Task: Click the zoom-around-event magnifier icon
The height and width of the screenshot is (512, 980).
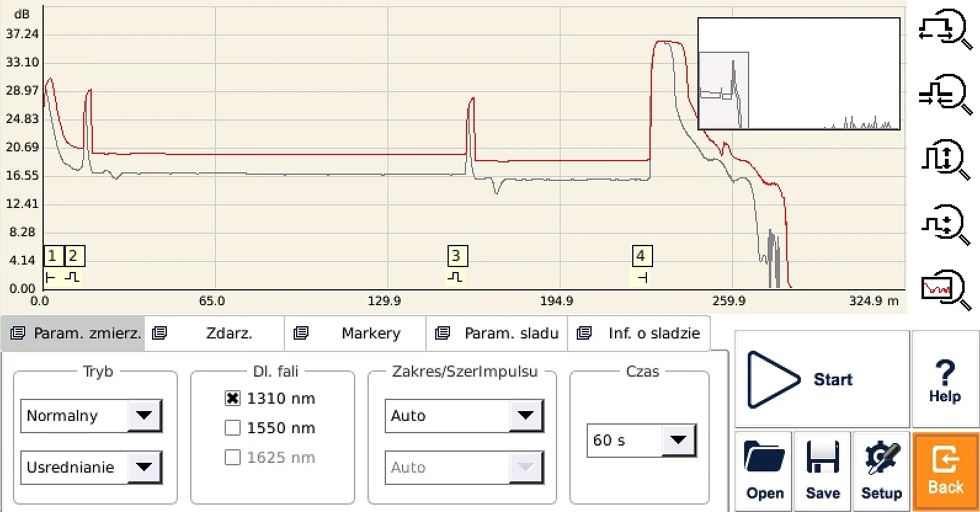Action: pyautogui.click(x=945, y=225)
